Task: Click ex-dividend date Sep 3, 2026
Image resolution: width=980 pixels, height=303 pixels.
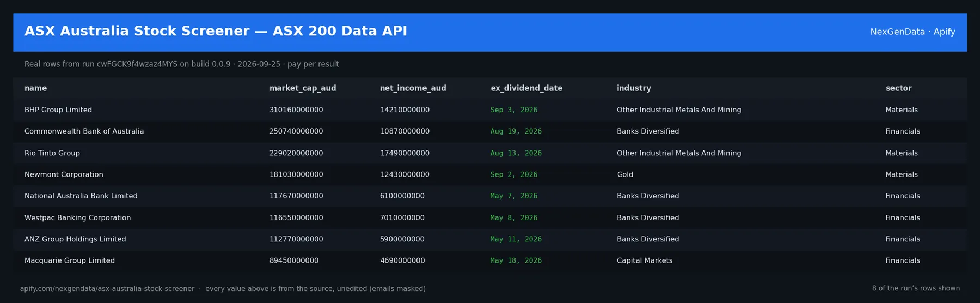Action: click(x=514, y=110)
